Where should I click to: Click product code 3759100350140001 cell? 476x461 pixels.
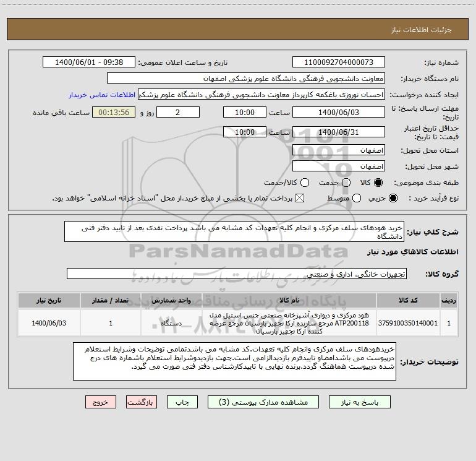(408, 323)
